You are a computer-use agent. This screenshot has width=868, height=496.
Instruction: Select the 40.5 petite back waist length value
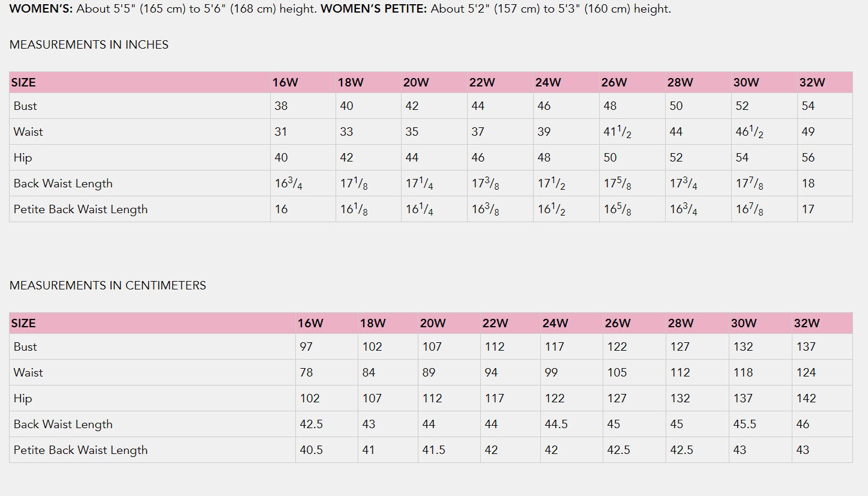[312, 450]
